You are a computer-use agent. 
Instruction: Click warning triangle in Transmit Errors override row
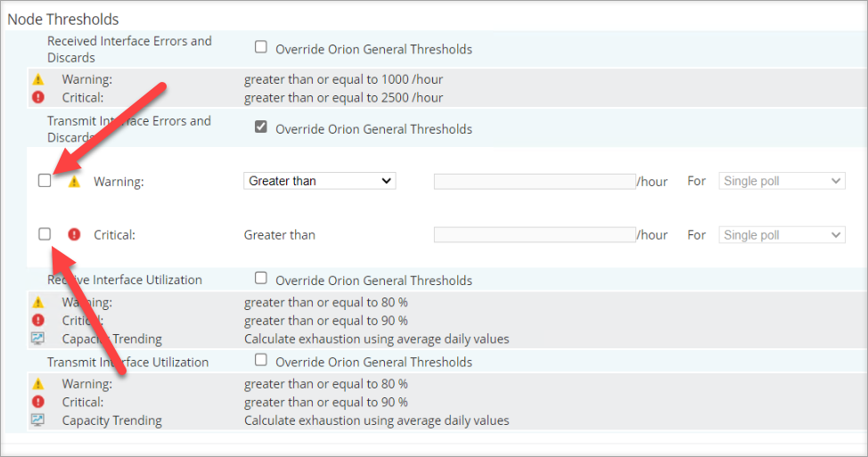pyautogui.click(x=74, y=181)
